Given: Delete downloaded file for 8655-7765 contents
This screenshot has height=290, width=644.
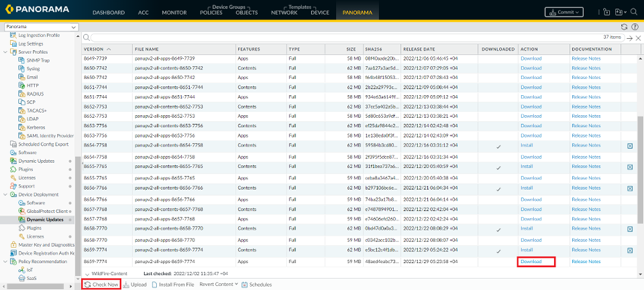Looking at the screenshot, I should (630, 167).
